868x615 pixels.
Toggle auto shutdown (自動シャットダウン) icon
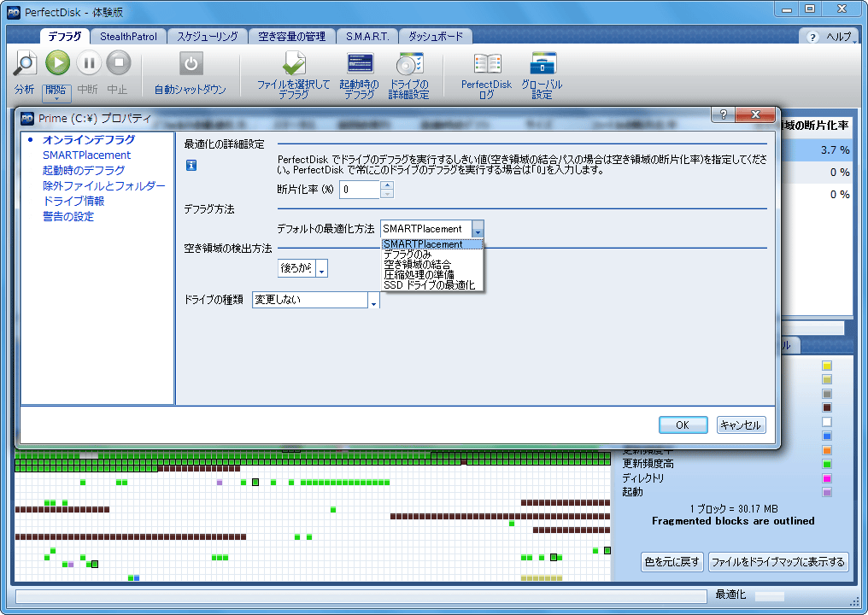coord(191,64)
